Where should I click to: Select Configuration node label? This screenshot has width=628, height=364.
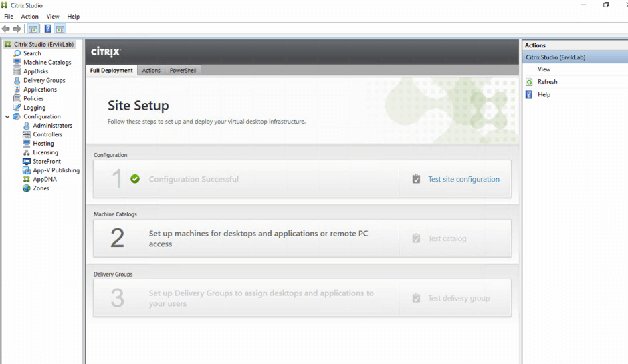point(42,116)
